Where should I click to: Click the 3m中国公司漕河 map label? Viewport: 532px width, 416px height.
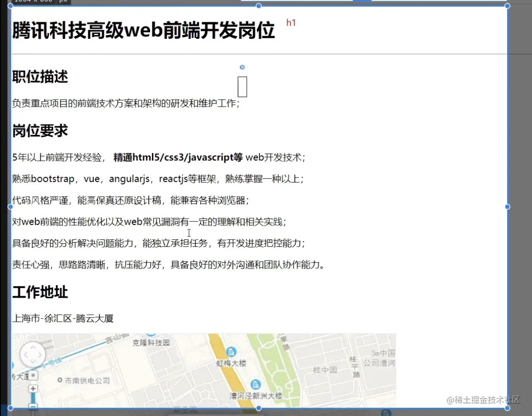point(380,358)
